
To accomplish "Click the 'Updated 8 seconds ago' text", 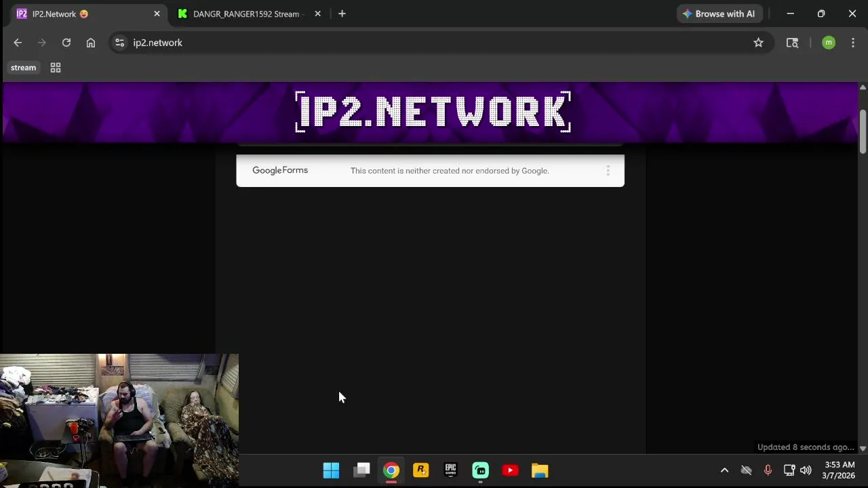I will click(806, 447).
